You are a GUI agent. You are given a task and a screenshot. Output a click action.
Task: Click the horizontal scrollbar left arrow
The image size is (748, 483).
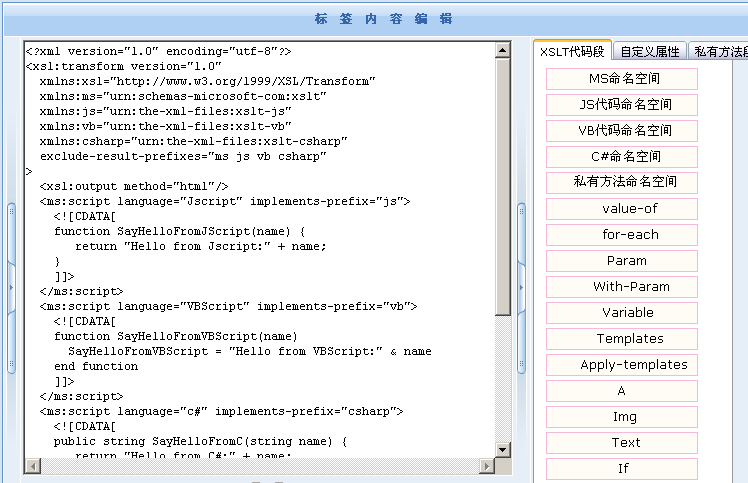pos(32,466)
